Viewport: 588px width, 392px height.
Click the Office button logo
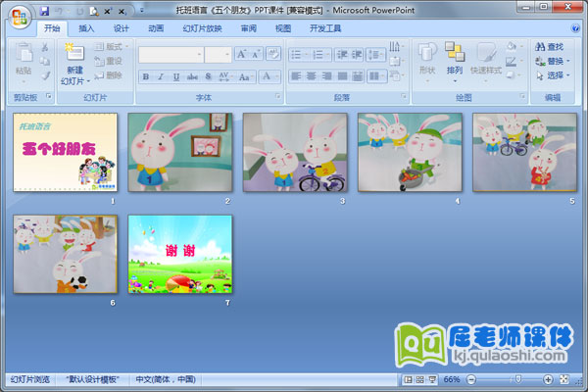pos(20,18)
